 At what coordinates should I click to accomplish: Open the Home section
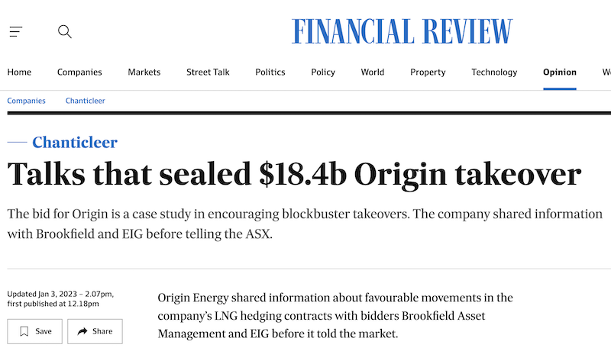pyautogui.click(x=19, y=72)
